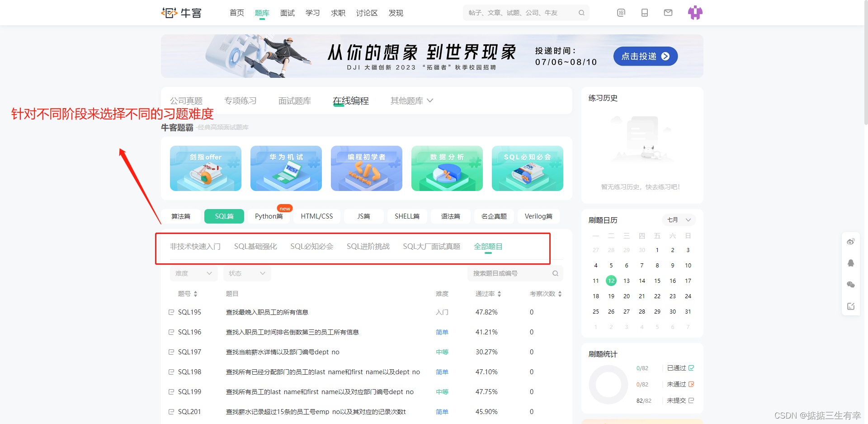Click the Weibo share icon
868x424 pixels.
point(851,242)
